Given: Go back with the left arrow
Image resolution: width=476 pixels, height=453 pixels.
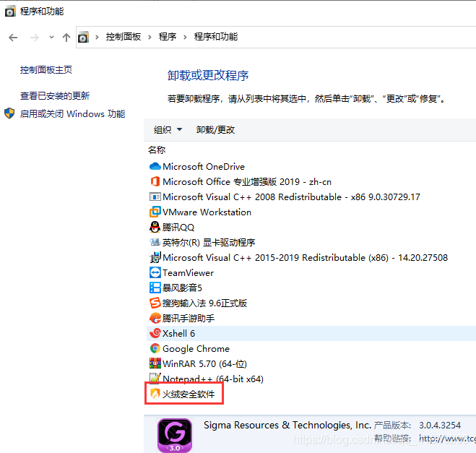Looking at the screenshot, I should (13, 38).
